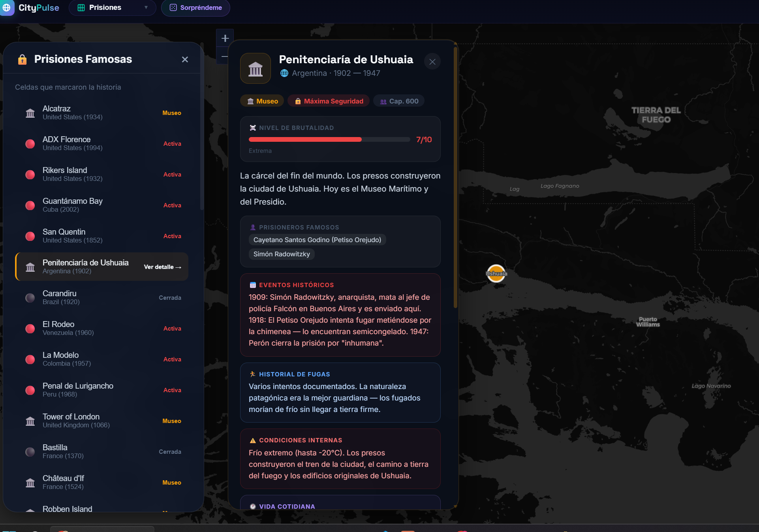Select El Rodeo in the list
759x532 pixels.
point(102,328)
